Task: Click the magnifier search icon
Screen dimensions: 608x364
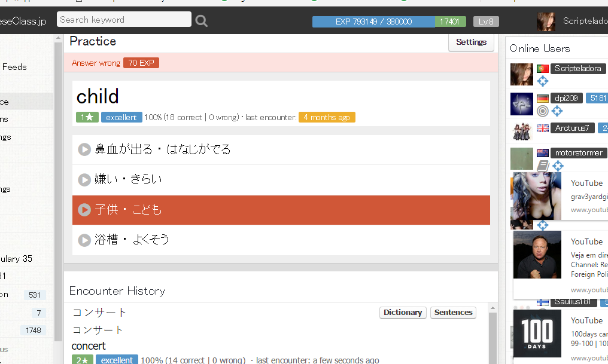Action: (x=202, y=22)
